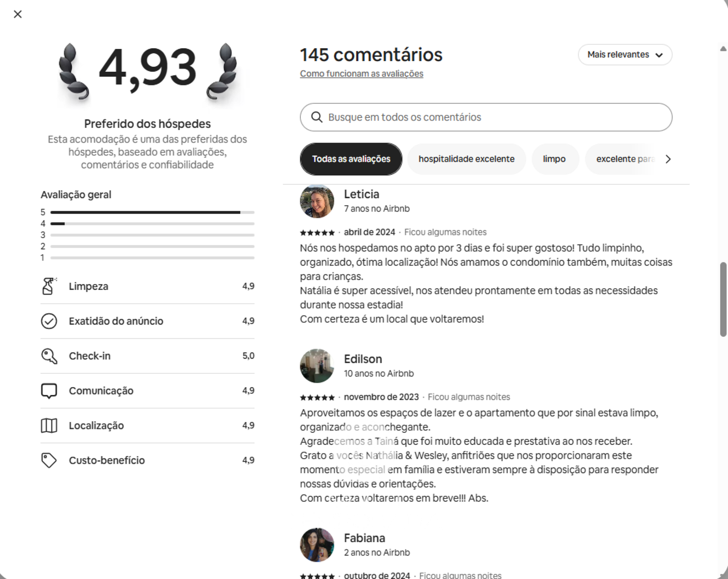
Task: Open the Mais relevantes sort dropdown
Action: pyautogui.click(x=625, y=55)
